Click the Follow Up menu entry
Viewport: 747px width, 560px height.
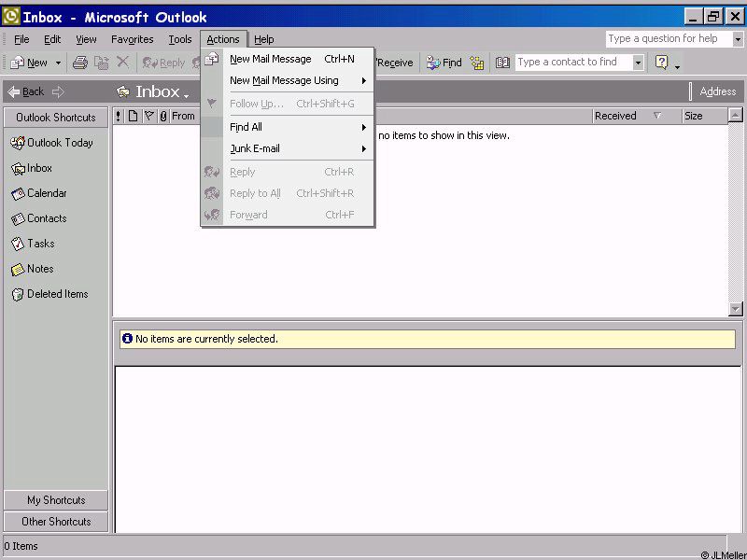[x=288, y=104]
